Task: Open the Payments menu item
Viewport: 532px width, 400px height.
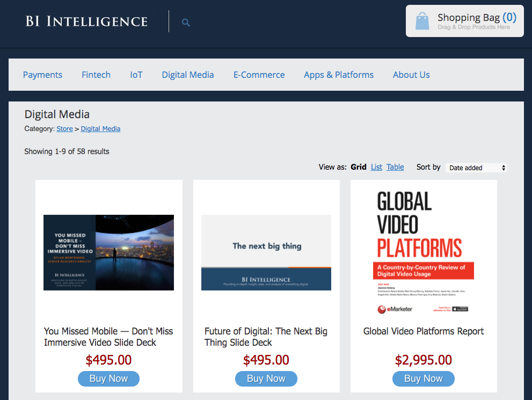Action: coord(42,75)
